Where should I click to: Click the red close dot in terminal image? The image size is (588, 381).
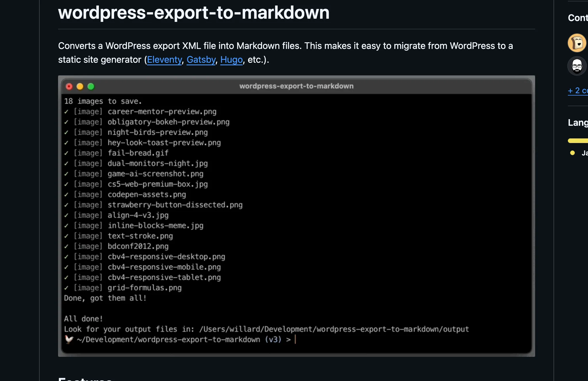[69, 86]
